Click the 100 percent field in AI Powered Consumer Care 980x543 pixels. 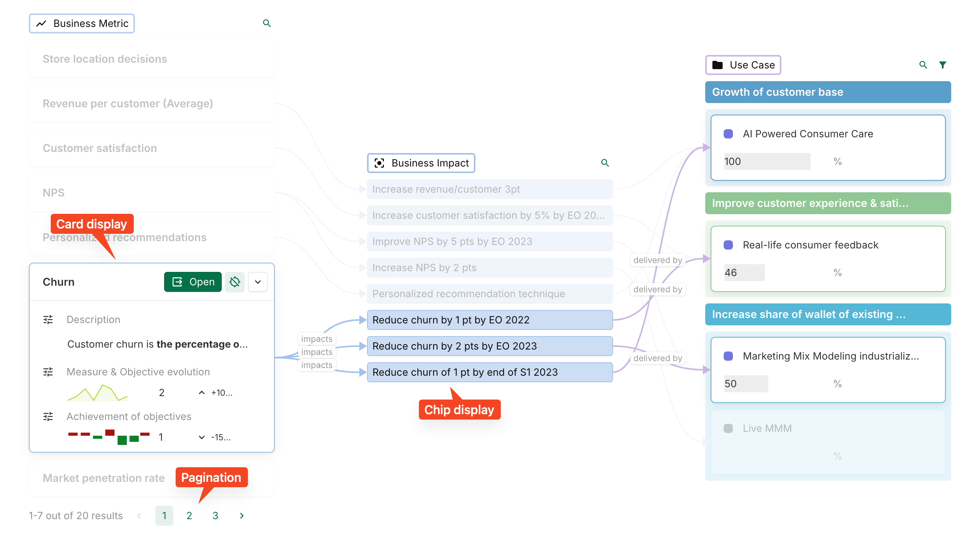767,162
